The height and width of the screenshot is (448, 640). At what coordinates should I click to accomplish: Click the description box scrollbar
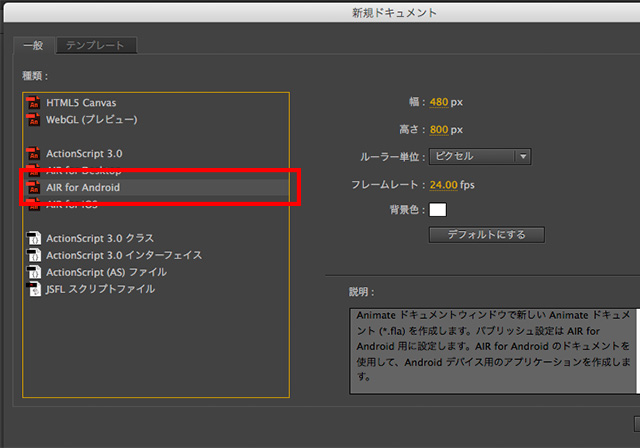point(638,351)
